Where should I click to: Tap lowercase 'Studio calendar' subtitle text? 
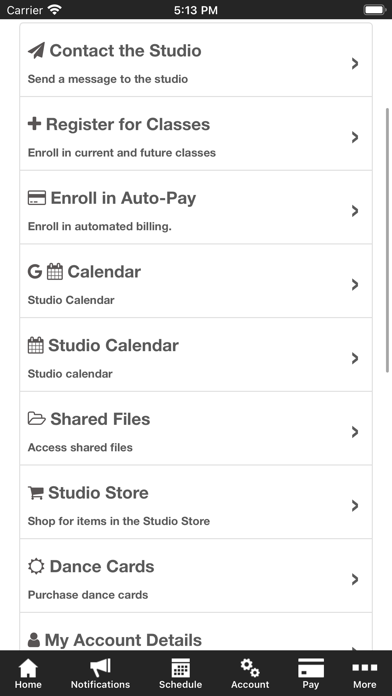tap(70, 374)
